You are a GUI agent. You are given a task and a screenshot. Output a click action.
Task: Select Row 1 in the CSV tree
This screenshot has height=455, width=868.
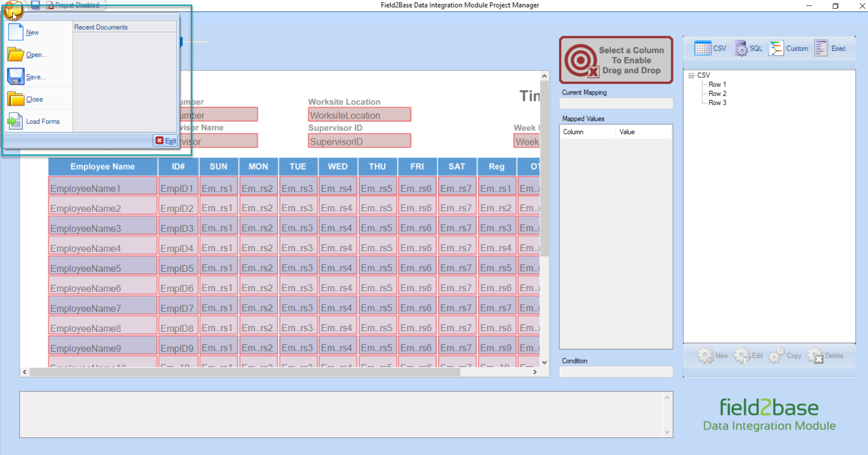click(x=717, y=85)
